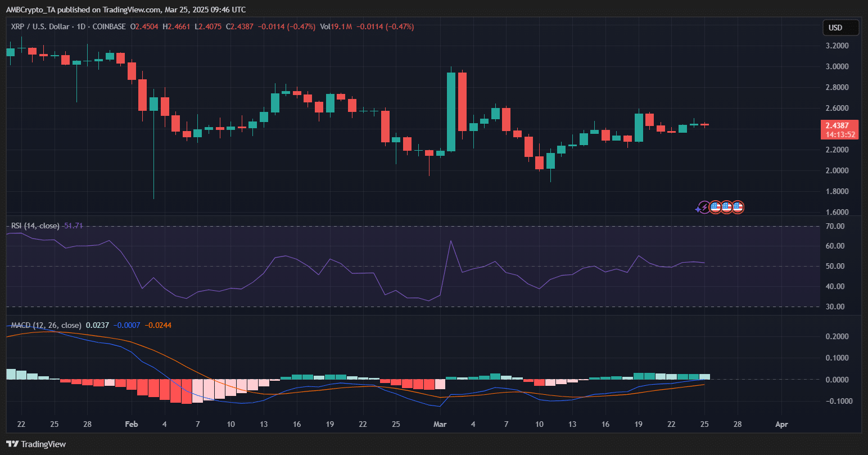
Task: Click the middle US flag event marker icon
Action: pyautogui.click(x=726, y=207)
